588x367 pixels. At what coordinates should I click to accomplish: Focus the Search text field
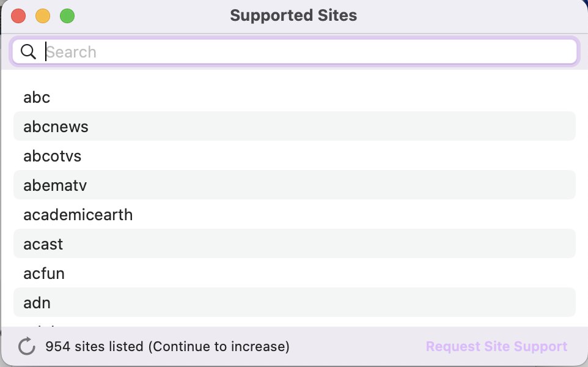tap(306, 52)
